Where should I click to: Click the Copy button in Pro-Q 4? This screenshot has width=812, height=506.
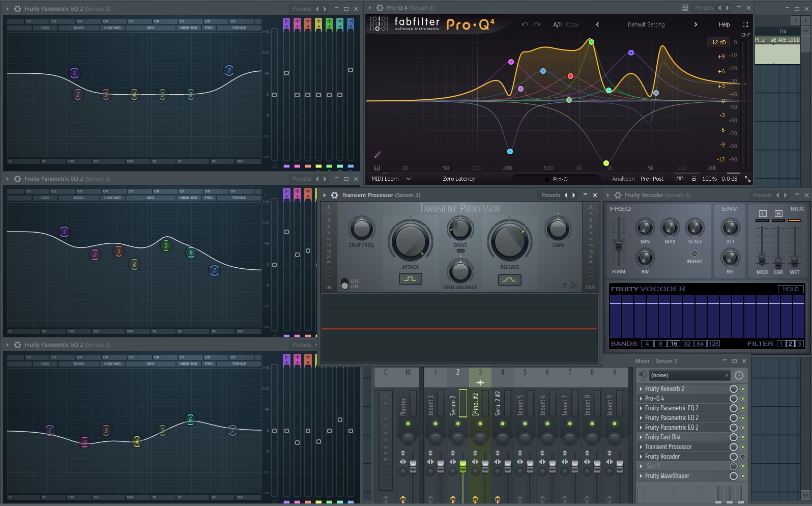click(572, 24)
